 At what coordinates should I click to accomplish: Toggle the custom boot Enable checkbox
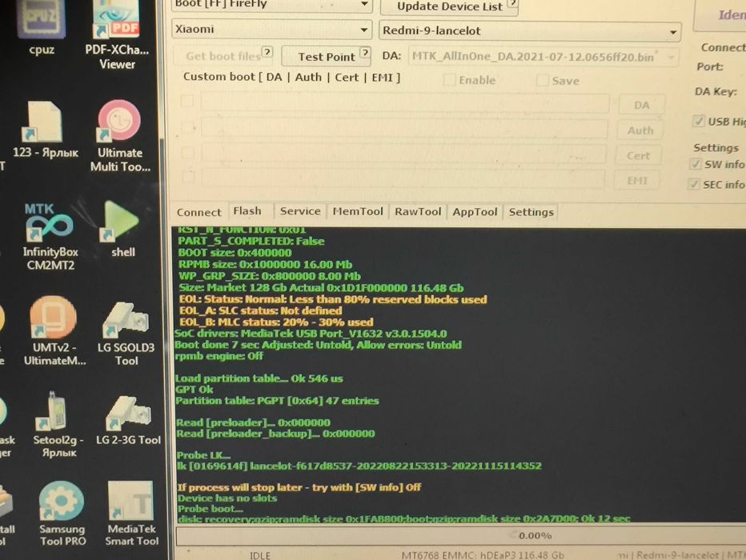pyautogui.click(x=449, y=79)
